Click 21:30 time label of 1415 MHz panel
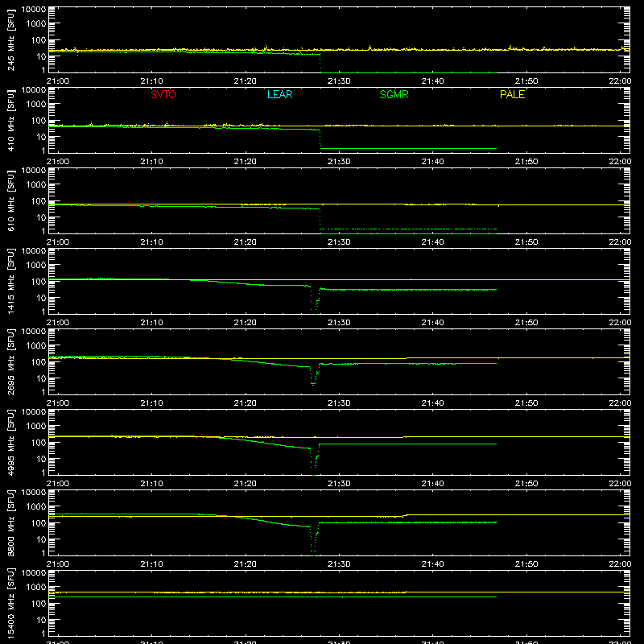Image resolution: width=644 pixels, height=644 pixels. click(339, 323)
